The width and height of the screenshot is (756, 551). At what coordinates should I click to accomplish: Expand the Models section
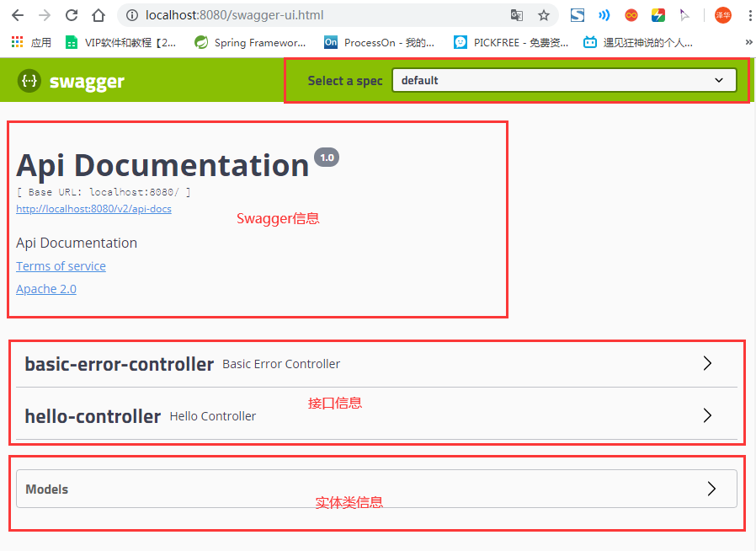pyautogui.click(x=376, y=489)
